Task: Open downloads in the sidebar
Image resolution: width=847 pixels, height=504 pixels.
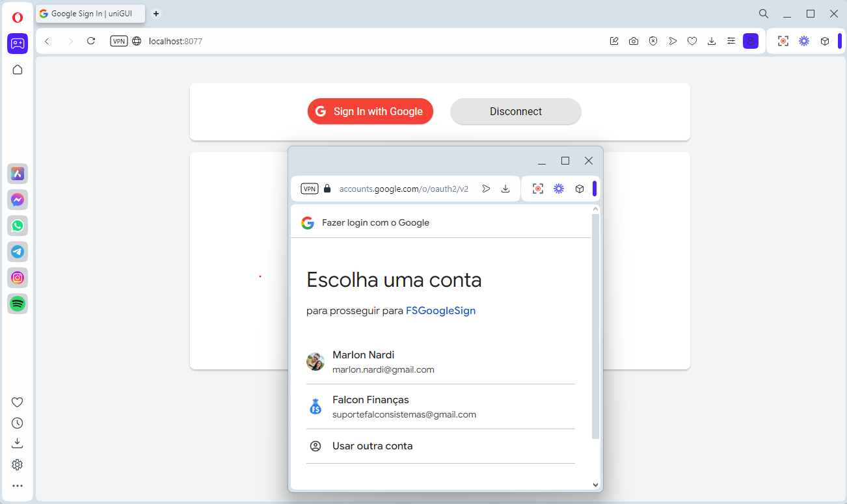Action: pos(18,444)
